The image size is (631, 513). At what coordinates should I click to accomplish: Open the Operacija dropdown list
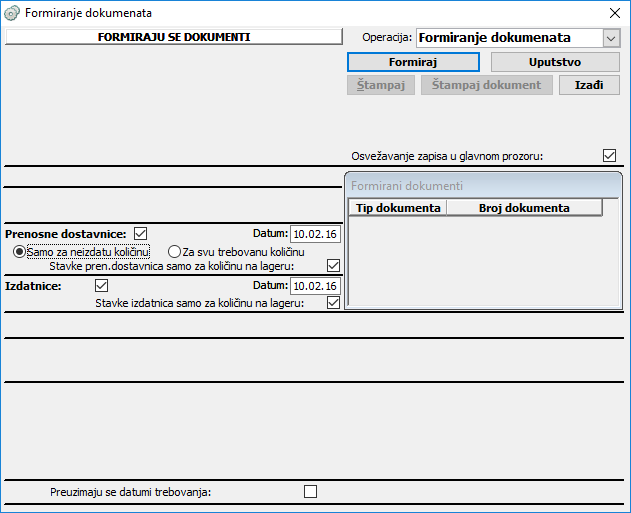pyautogui.click(x=611, y=38)
